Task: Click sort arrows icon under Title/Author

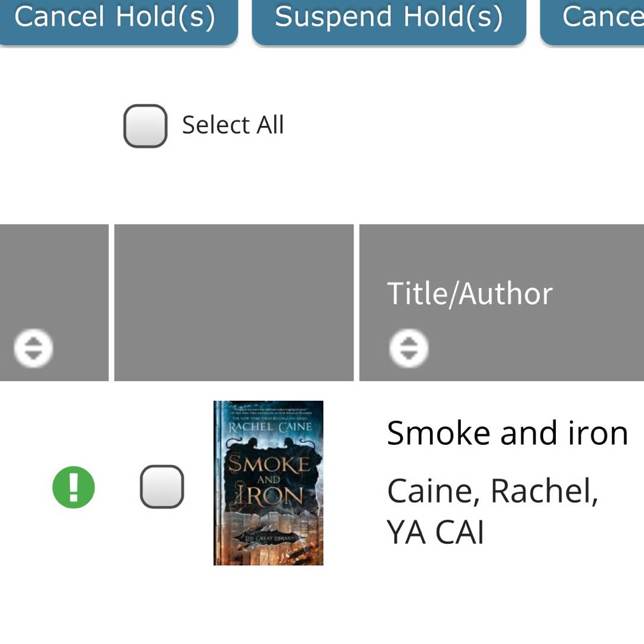Action: tap(408, 348)
